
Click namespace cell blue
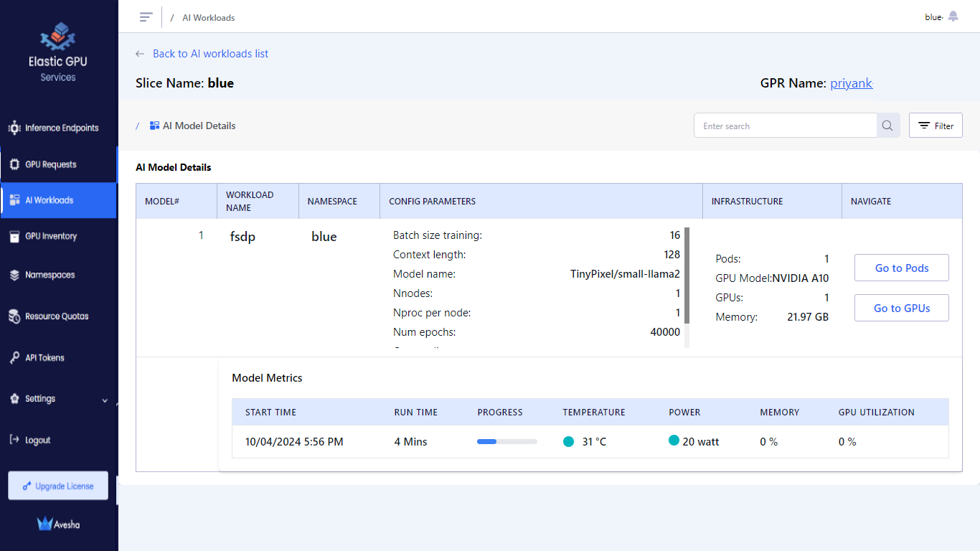coord(324,237)
